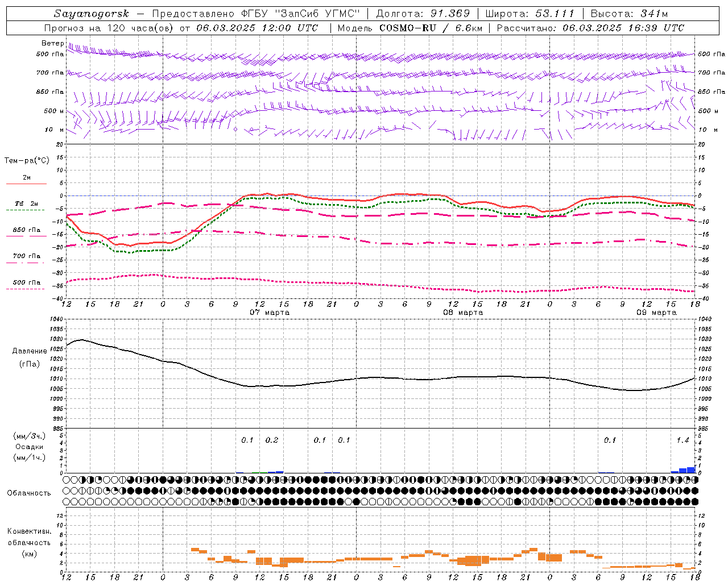Viewport: 728px width, 582px height.
Task: Click the forecast range "Прогноз на 120 часа(ов)"
Action: [x=109, y=28]
